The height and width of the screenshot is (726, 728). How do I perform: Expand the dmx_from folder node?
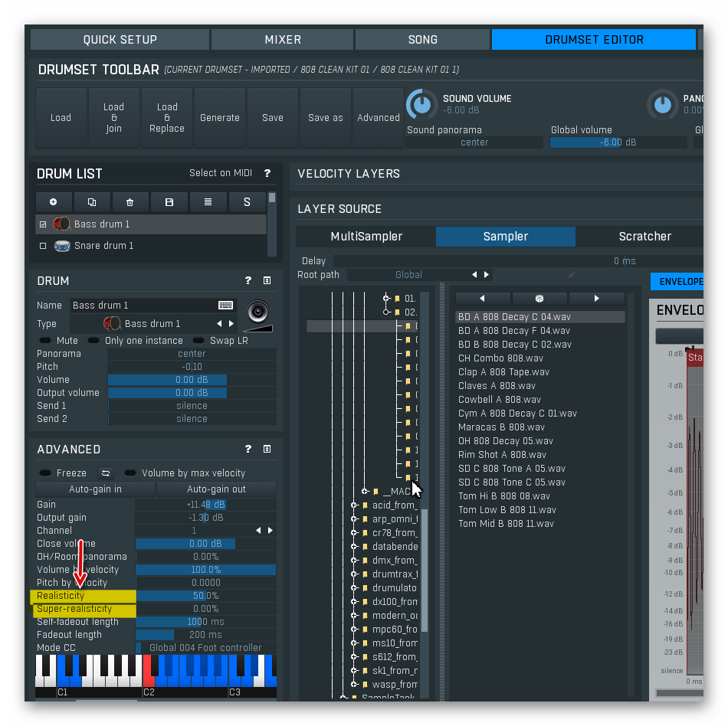(x=354, y=561)
